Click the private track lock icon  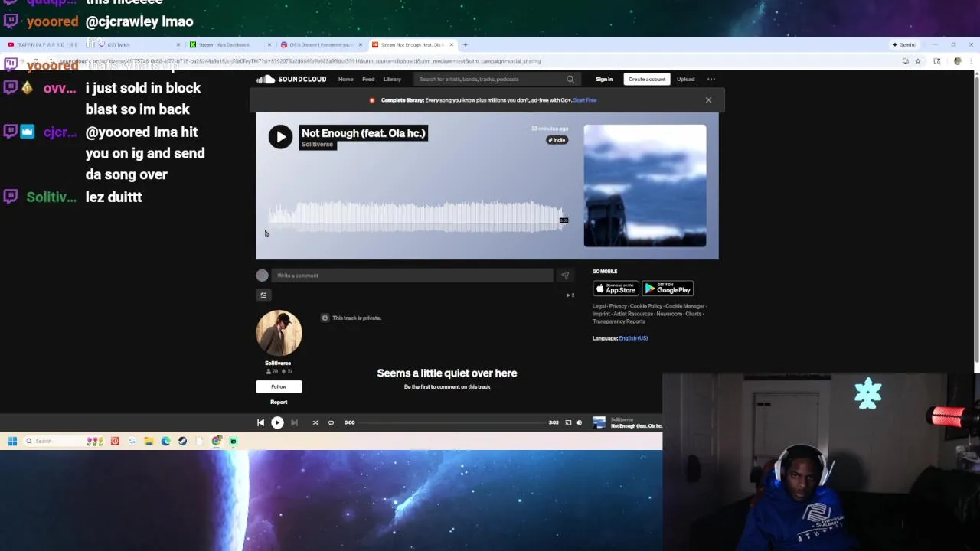325,318
